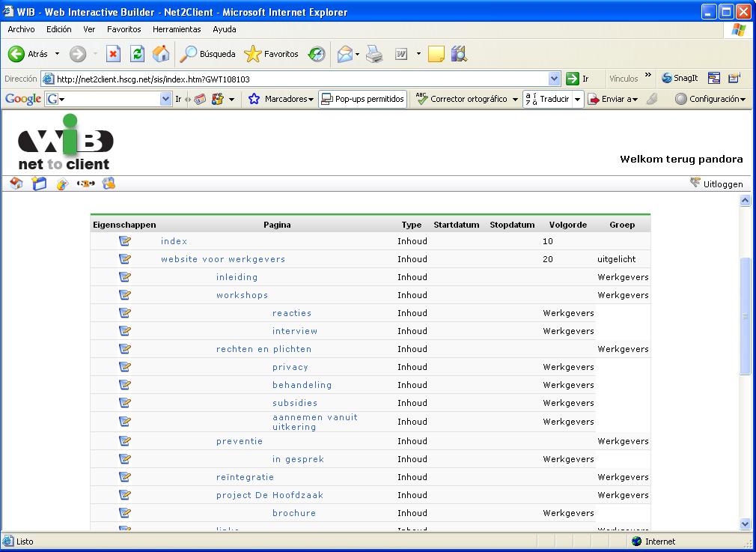Click the fourth WIB toolbar link icon
Viewport: 756px width, 552px height.
(x=85, y=184)
